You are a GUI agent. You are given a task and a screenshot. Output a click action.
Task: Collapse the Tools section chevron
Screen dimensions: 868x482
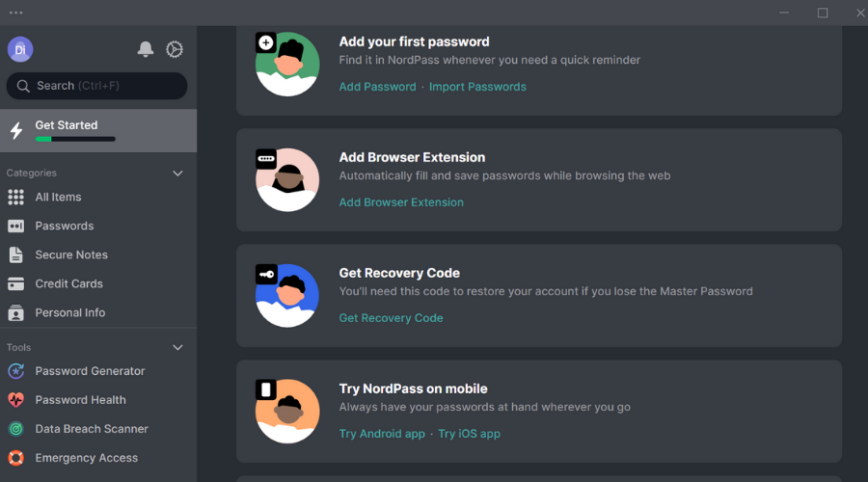(x=177, y=348)
